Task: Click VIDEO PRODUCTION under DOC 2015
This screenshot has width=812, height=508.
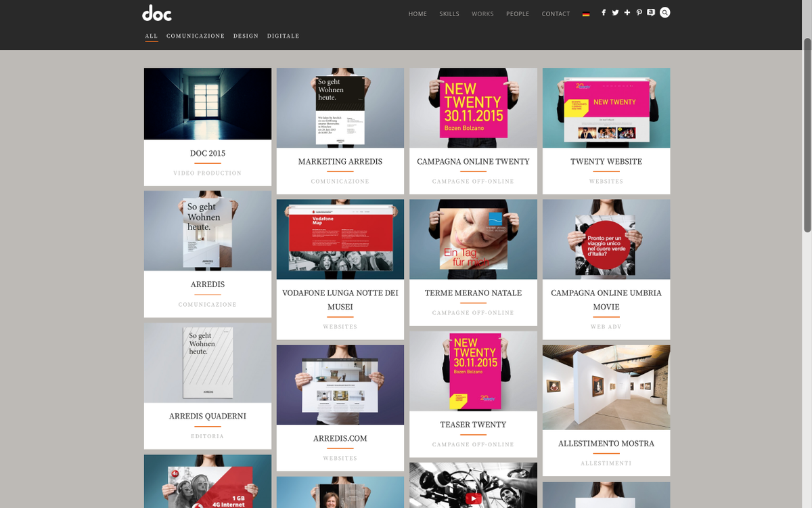Action: (x=208, y=173)
